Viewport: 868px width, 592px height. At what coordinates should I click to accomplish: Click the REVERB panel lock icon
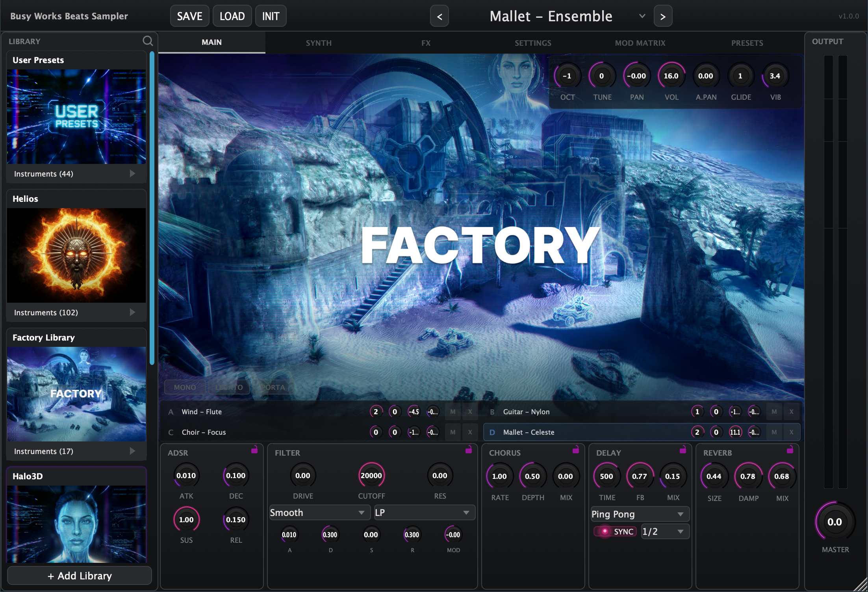point(790,450)
